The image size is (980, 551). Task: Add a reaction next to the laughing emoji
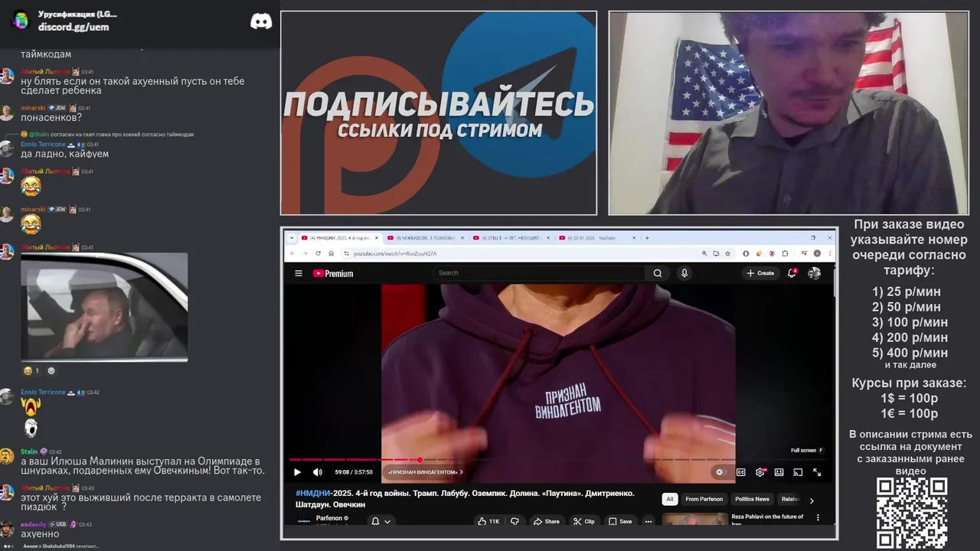(x=51, y=370)
